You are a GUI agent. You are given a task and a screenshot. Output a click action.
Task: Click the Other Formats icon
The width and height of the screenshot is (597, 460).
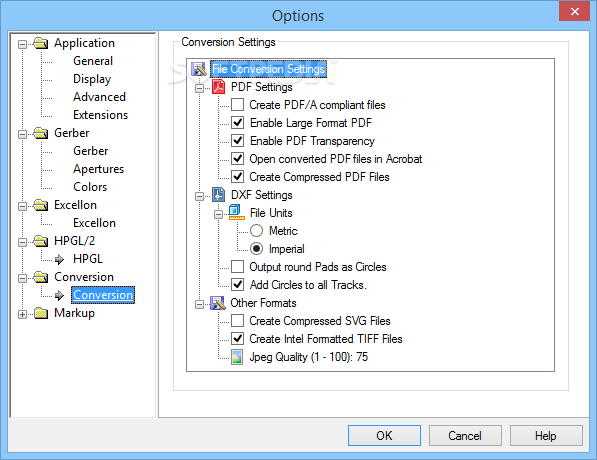218,303
